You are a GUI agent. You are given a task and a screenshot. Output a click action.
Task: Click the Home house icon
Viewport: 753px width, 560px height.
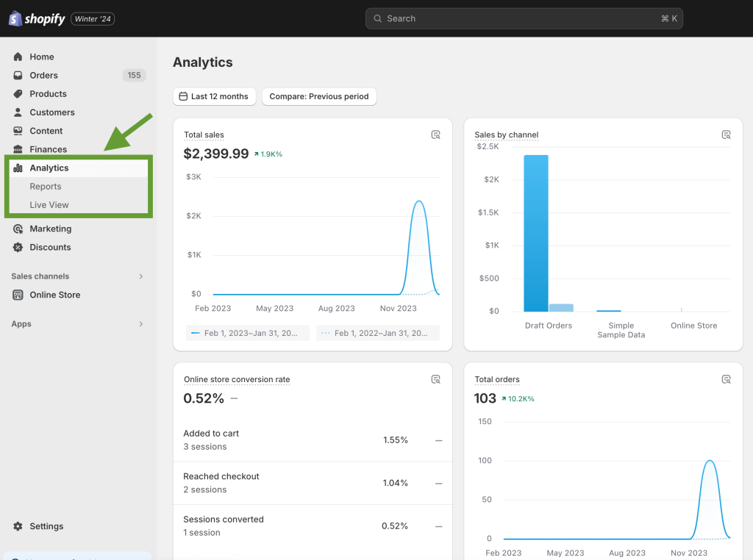pos(18,57)
